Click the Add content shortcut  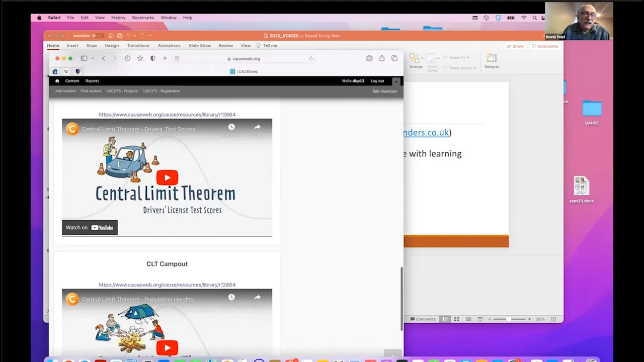pyautogui.click(x=65, y=91)
